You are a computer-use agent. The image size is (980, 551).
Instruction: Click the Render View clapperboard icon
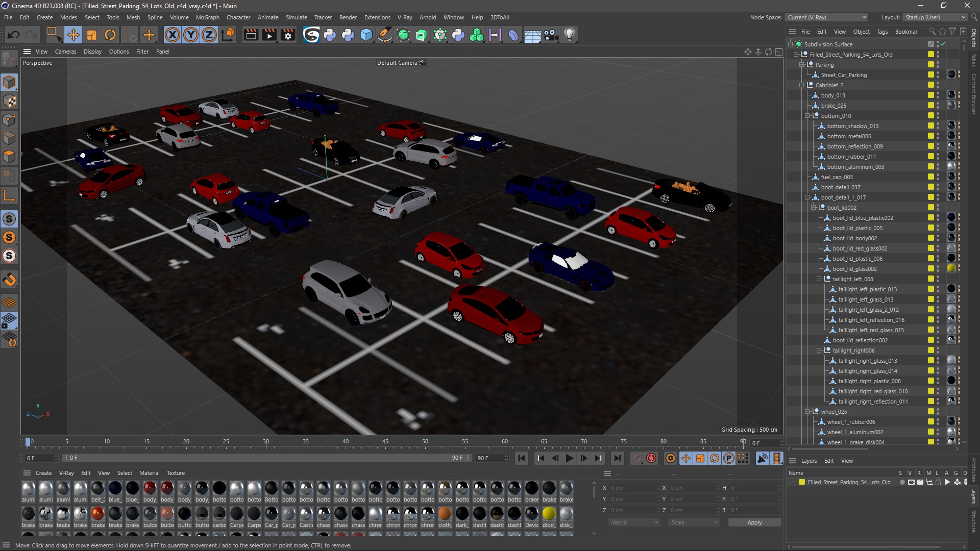pyautogui.click(x=251, y=35)
